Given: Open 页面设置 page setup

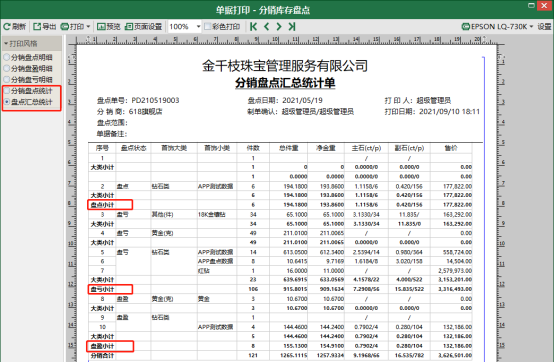Looking at the screenshot, I should 143,26.
